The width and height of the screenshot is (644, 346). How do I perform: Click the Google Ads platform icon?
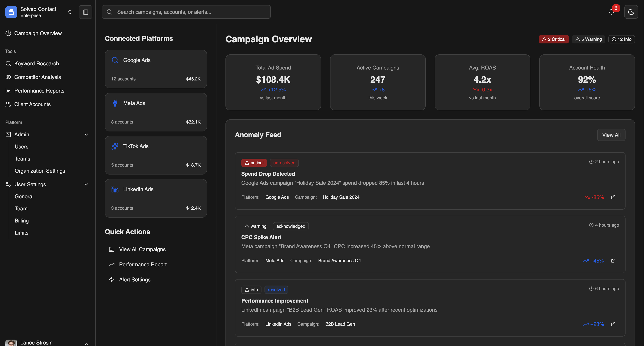click(115, 60)
